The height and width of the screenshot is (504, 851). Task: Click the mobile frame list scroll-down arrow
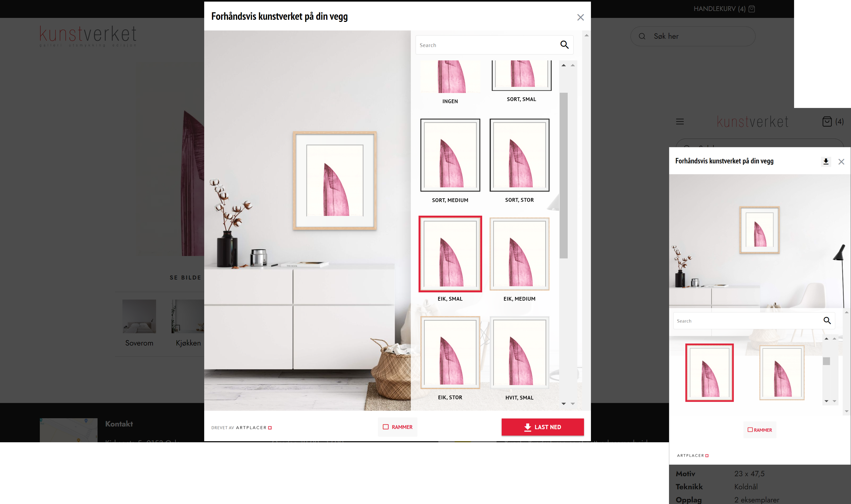click(826, 401)
